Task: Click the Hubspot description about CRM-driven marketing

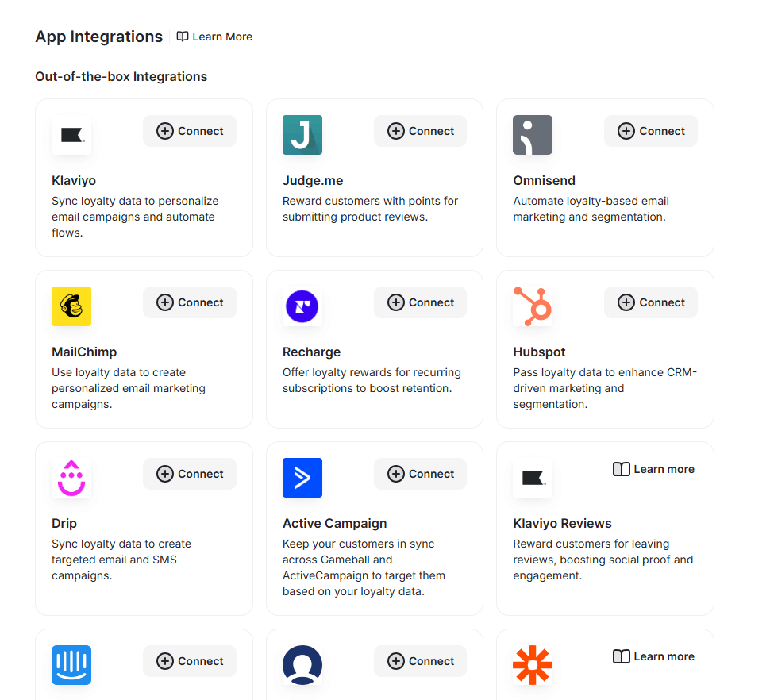Action: point(605,388)
